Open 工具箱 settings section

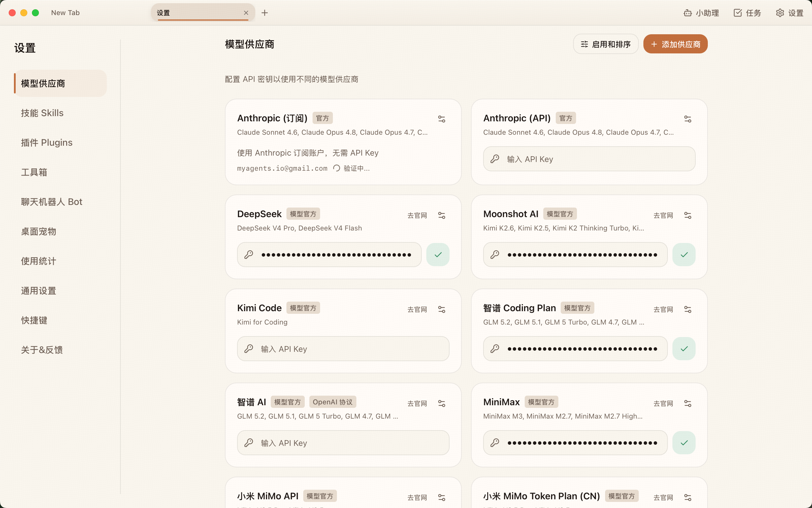click(60, 172)
